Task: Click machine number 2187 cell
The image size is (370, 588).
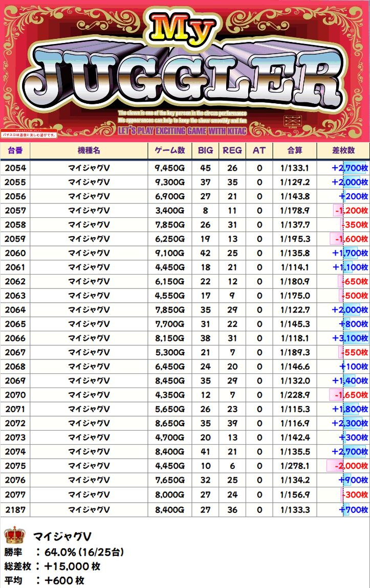Action: coord(15,510)
